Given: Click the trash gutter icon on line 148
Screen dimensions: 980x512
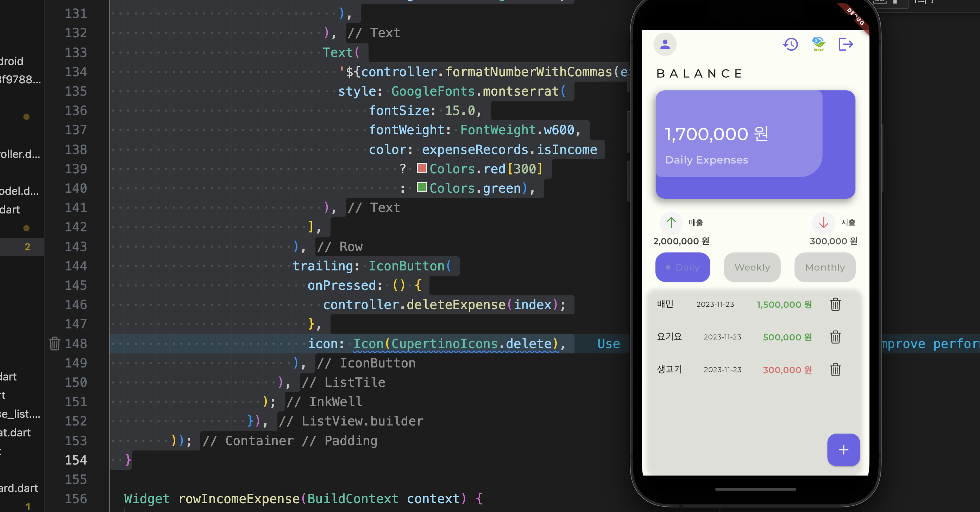Looking at the screenshot, I should [x=55, y=344].
